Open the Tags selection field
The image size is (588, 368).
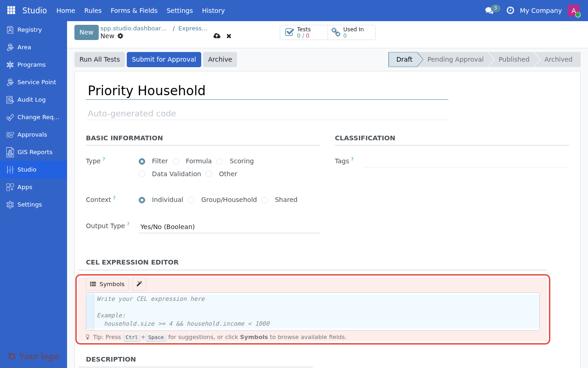pyautogui.click(x=465, y=161)
